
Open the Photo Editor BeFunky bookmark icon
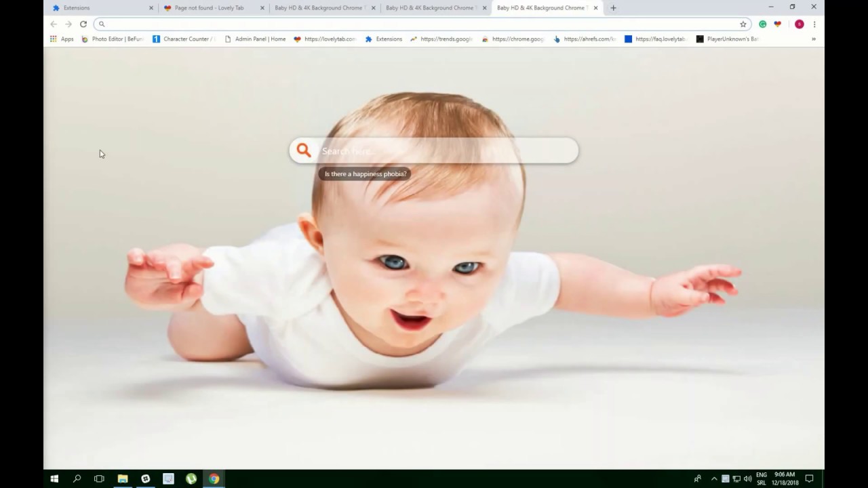pyautogui.click(x=85, y=39)
